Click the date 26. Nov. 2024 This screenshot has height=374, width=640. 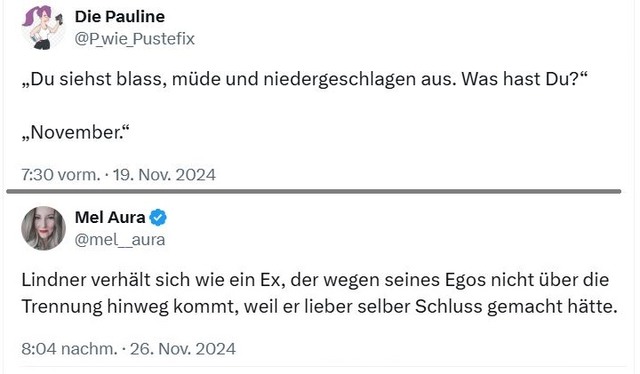click(183, 349)
